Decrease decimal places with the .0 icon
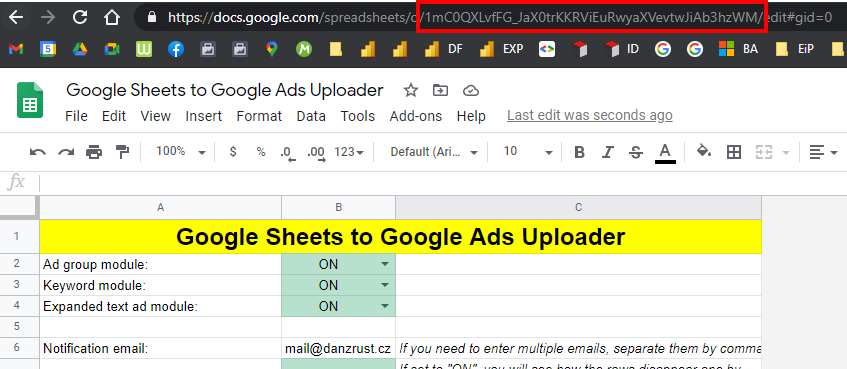847x369 pixels. 287,153
